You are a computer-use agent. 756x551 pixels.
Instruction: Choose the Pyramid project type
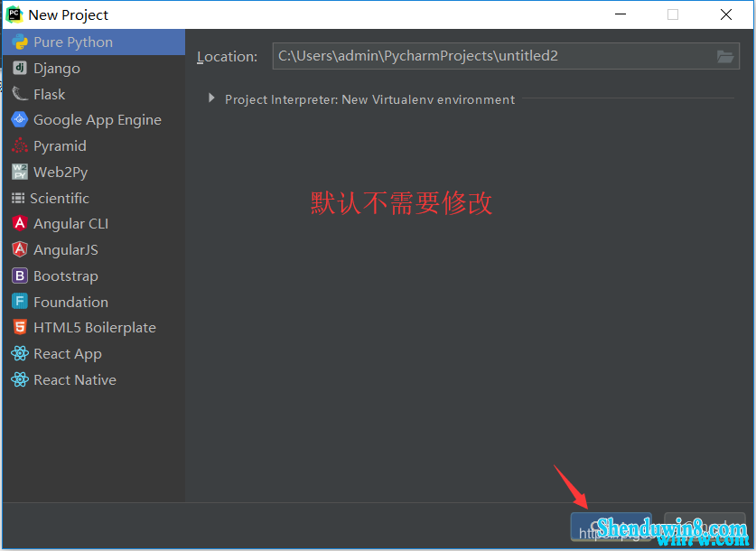[94, 145]
